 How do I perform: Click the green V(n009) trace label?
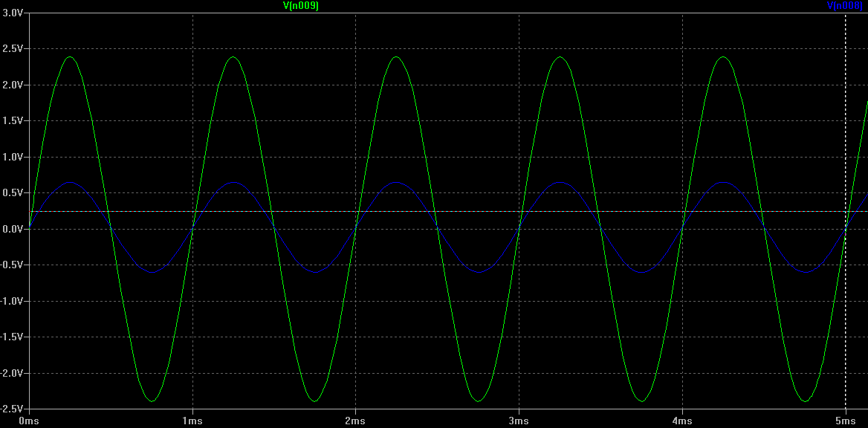point(300,5)
